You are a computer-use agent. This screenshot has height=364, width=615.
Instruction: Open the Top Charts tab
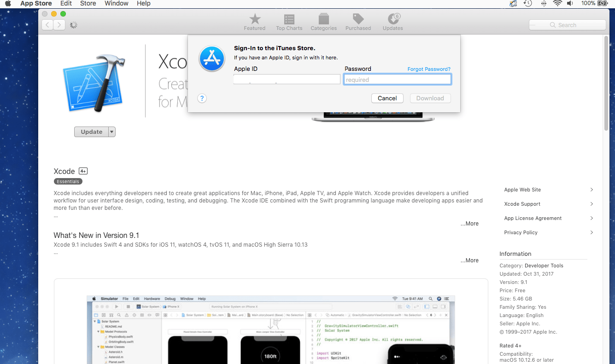coord(289,22)
